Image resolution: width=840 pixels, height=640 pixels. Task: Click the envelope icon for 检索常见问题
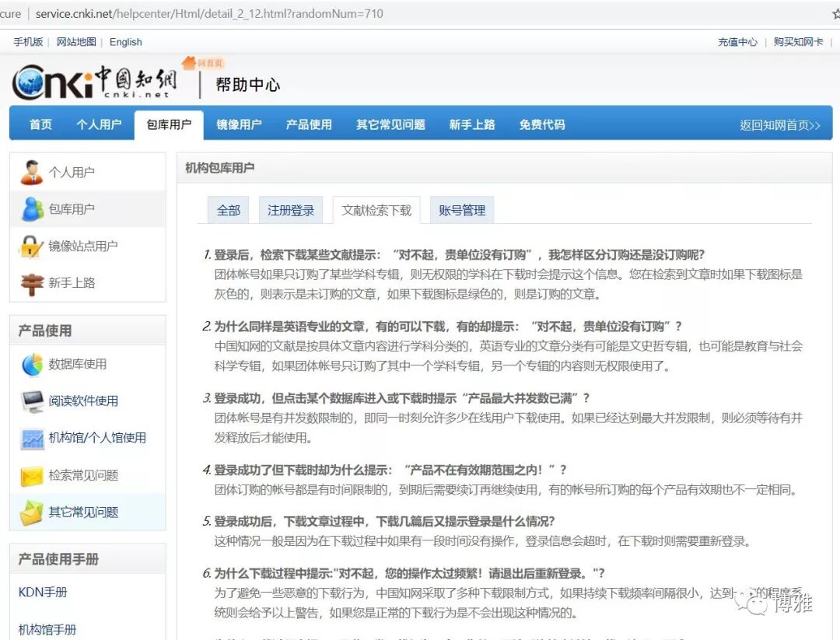click(32, 475)
